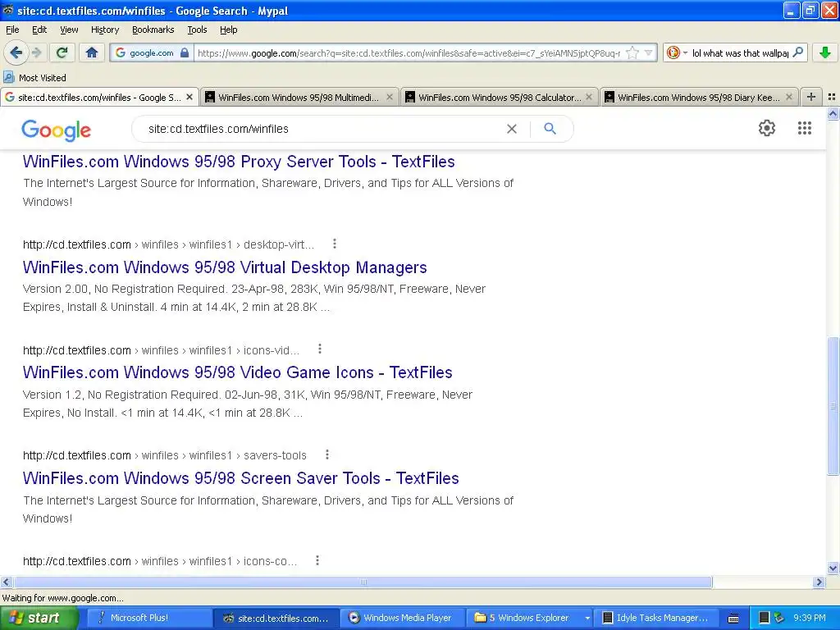Open options for savers-tools result
Image resolution: width=840 pixels, height=630 pixels.
coord(326,454)
